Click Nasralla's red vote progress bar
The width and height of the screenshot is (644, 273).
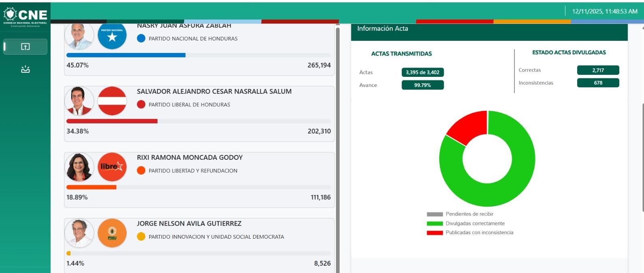pyautogui.click(x=112, y=121)
